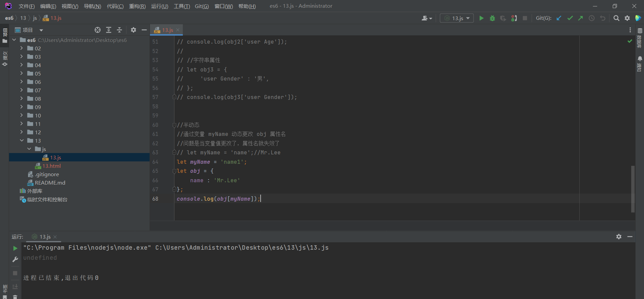The width and height of the screenshot is (644, 299).
Task: Hide the project tool window
Action: point(144,30)
